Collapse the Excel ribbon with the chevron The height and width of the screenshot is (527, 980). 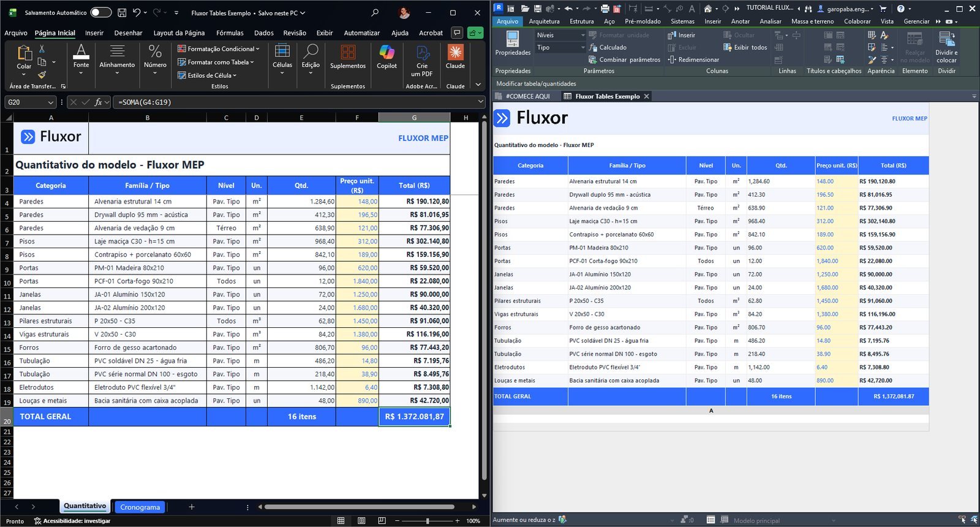(478, 86)
